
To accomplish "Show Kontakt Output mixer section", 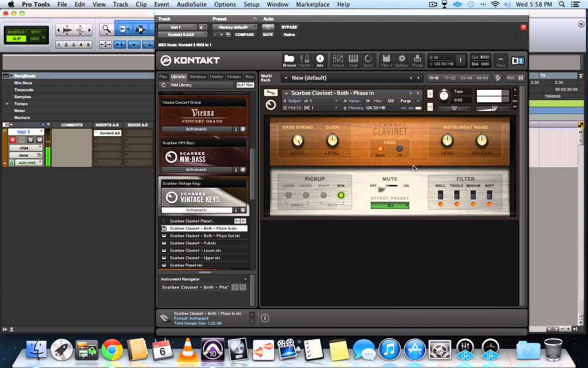I will 338,60.
